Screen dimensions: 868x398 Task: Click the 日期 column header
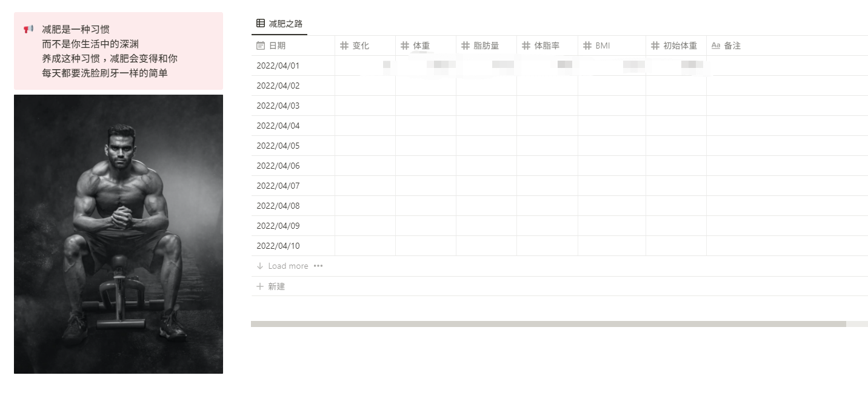click(293, 46)
